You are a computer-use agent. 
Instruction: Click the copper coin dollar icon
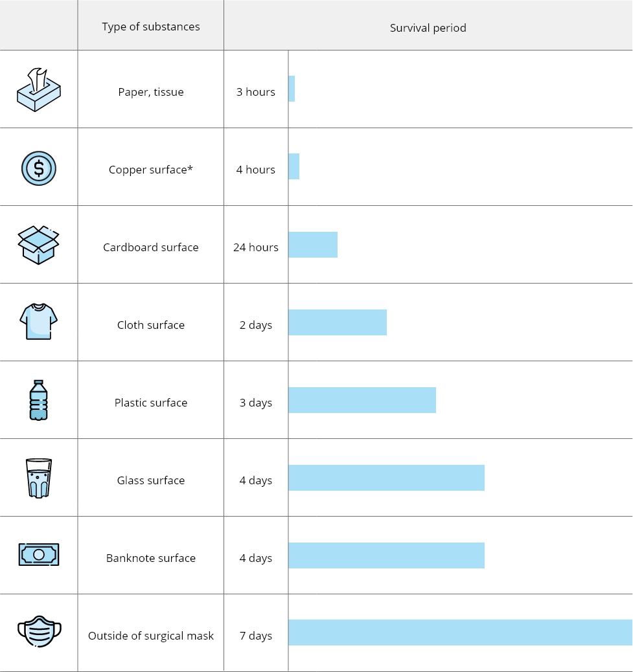tap(39, 168)
